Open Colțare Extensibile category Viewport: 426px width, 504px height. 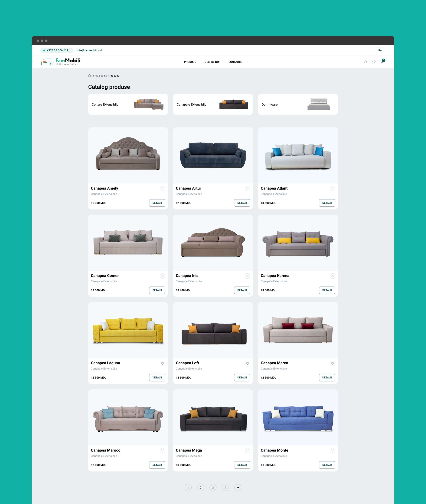coord(128,104)
